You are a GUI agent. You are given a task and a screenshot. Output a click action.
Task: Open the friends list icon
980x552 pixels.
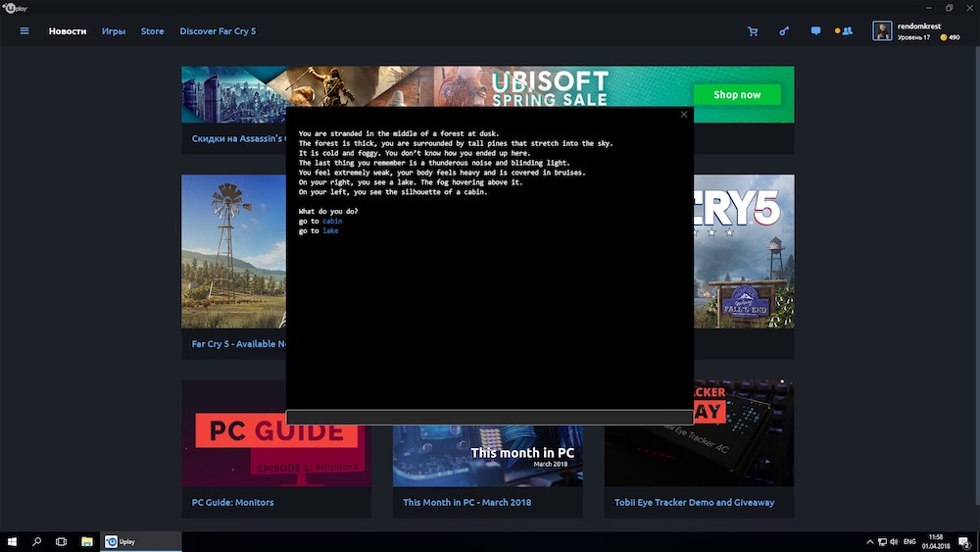pos(847,30)
